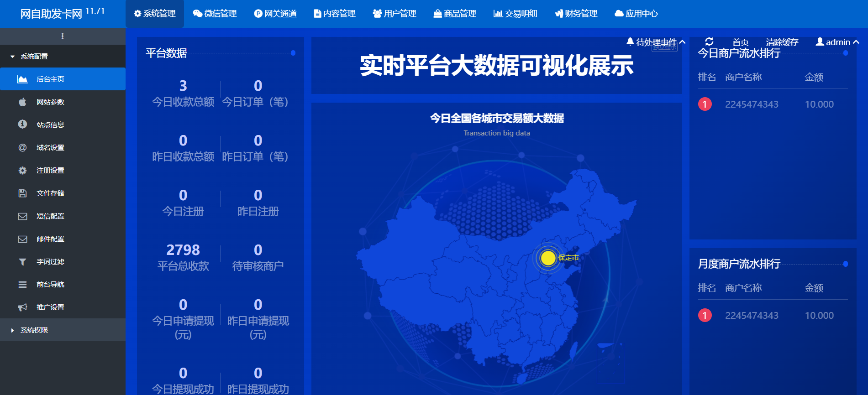Image resolution: width=868 pixels, height=395 pixels.
Task: Open the 财务管理 menu
Action: point(576,14)
